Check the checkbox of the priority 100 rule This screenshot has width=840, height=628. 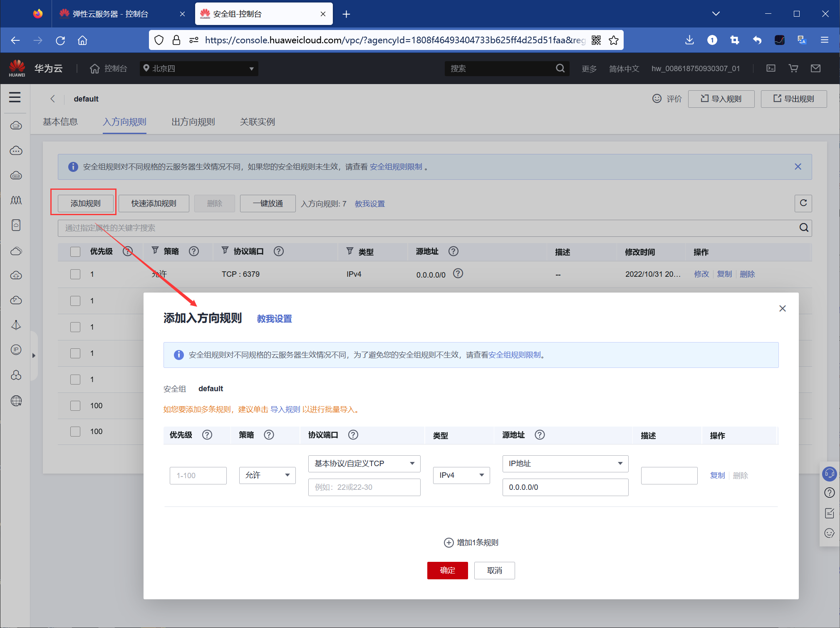pos(75,406)
